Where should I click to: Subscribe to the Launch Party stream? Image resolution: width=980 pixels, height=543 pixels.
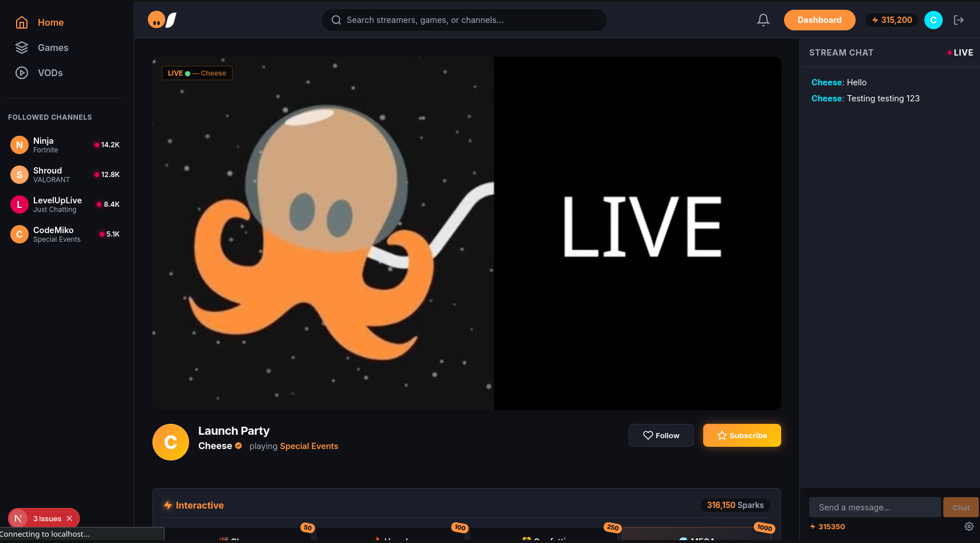coord(742,435)
